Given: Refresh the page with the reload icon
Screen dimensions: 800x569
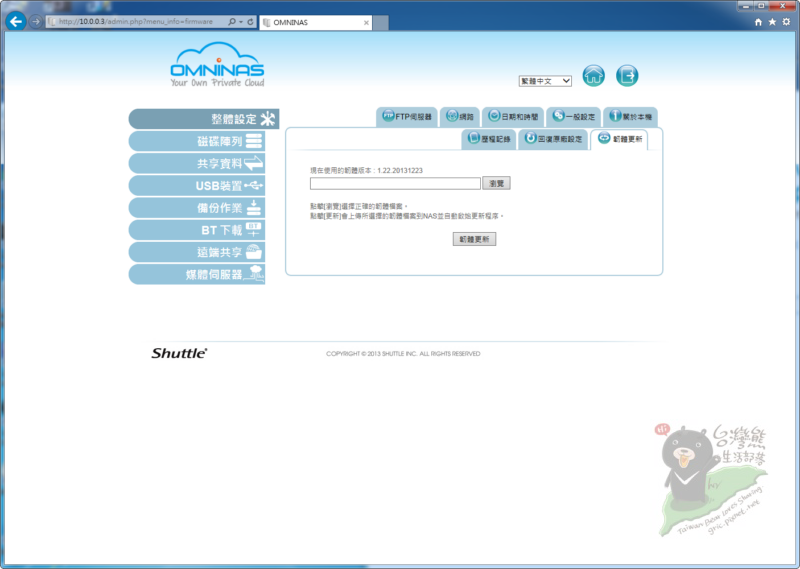Looking at the screenshot, I should 250,21.
